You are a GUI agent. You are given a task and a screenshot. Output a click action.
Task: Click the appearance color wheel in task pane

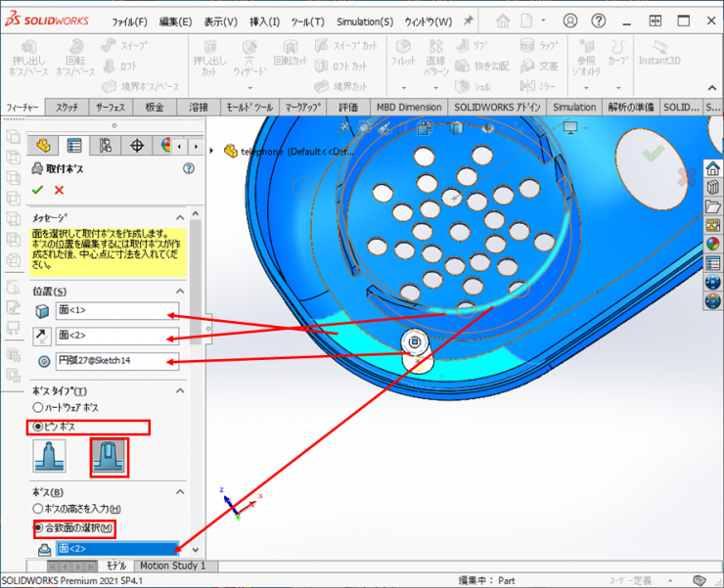pos(712,244)
